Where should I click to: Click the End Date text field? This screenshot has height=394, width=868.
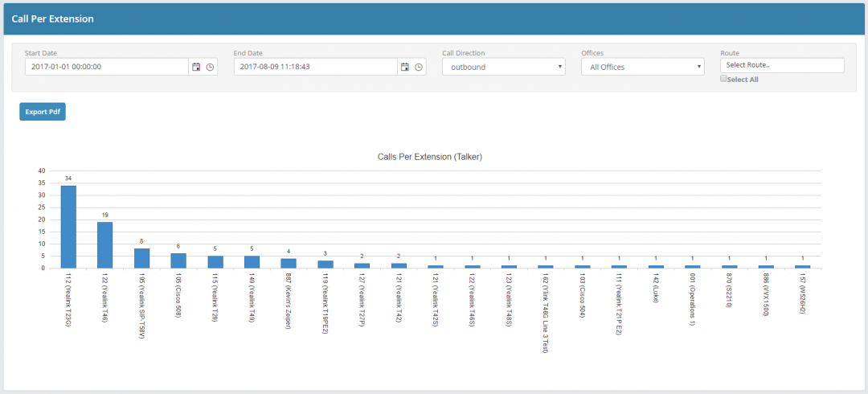316,67
